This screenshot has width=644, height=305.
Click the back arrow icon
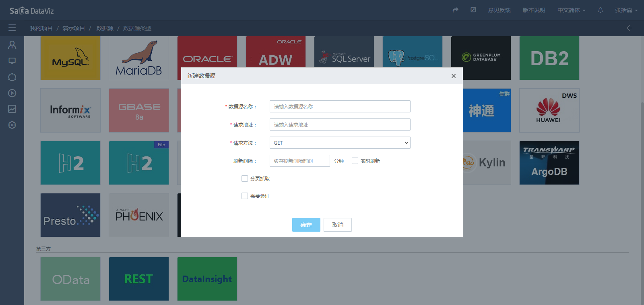(x=629, y=28)
